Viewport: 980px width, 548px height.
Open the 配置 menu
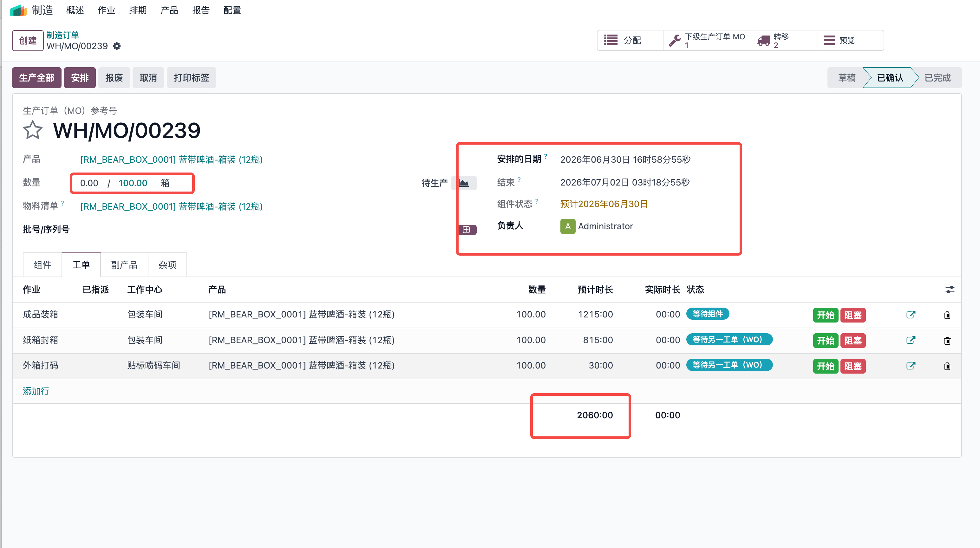[x=232, y=10]
